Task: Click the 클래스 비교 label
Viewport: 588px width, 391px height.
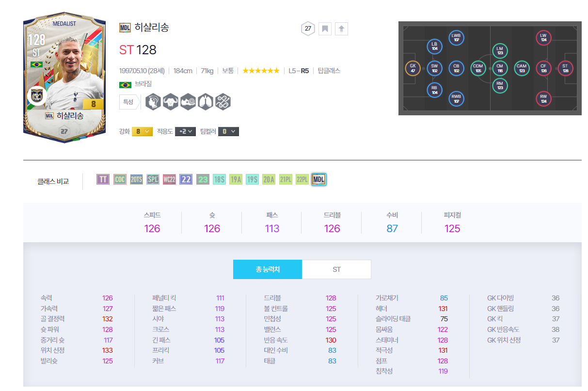Action: (53, 181)
